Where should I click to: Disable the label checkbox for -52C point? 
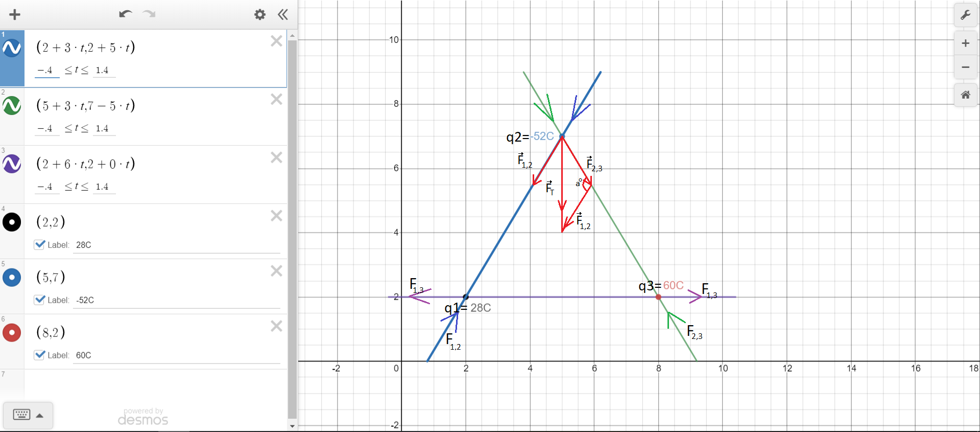tap(40, 300)
